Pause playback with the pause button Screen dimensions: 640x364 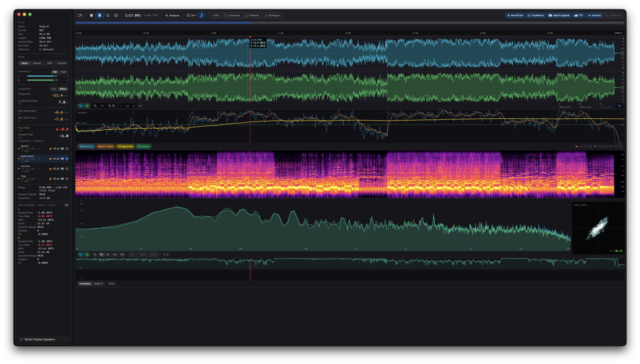(x=100, y=15)
